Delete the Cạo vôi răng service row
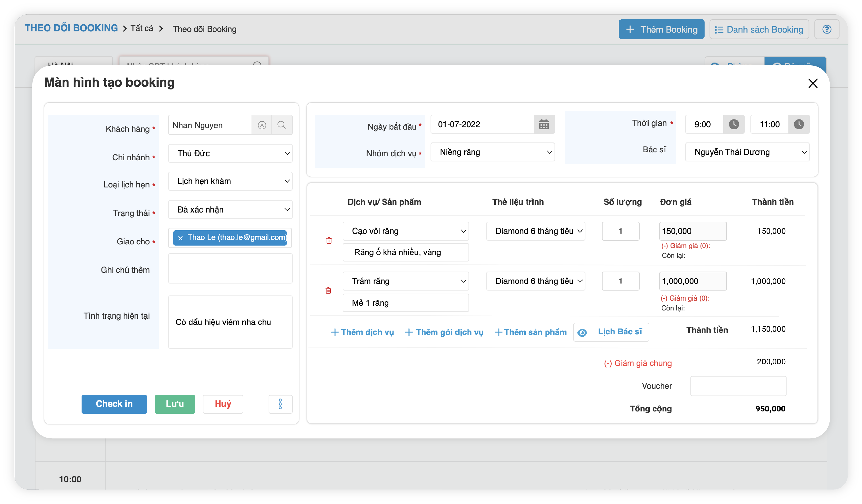Screen dimensions: 862x504 [x=329, y=241]
